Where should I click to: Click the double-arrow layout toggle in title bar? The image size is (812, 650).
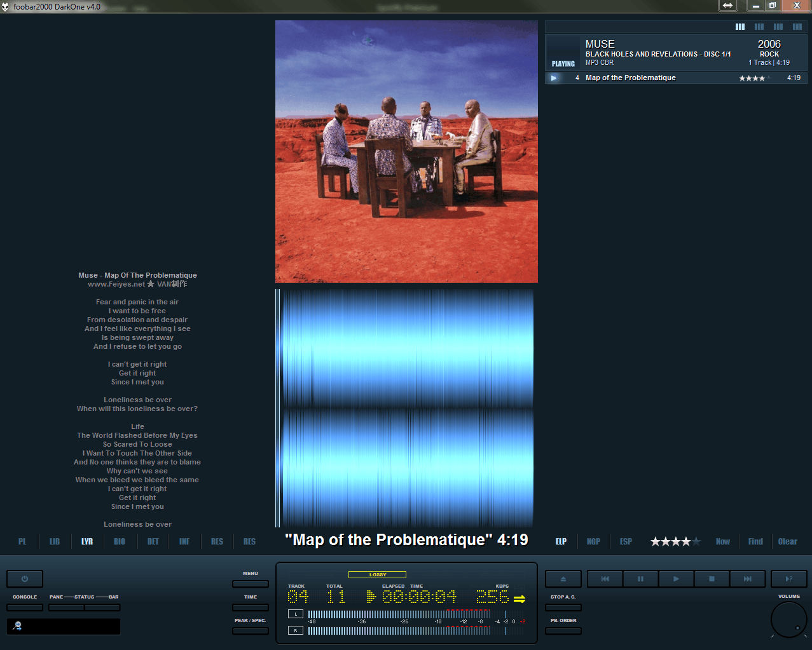(x=727, y=6)
